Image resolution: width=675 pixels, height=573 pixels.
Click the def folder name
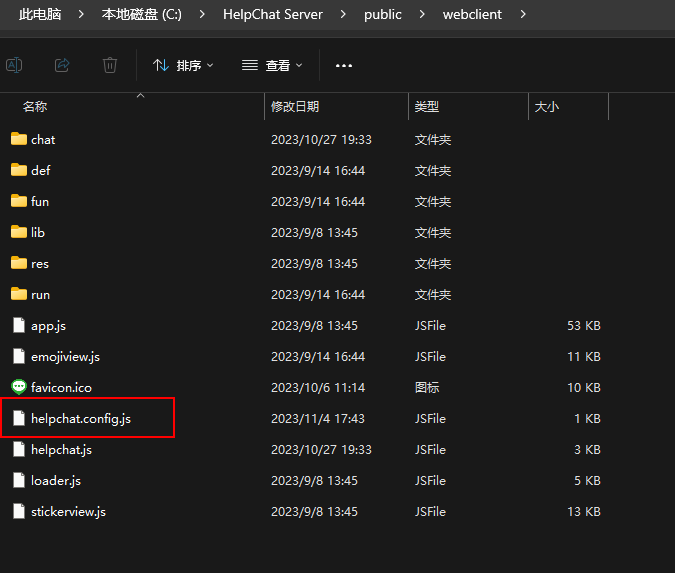41,170
